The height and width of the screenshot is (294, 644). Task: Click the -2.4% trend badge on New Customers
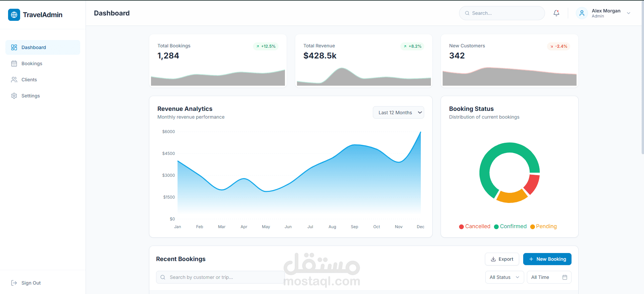click(559, 46)
